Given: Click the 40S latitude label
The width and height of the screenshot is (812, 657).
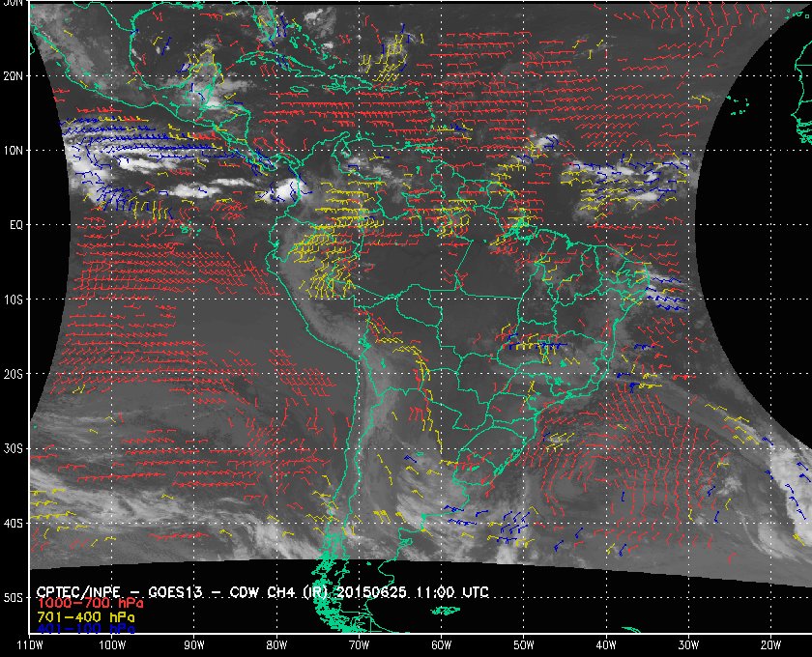Looking at the screenshot, I should point(13,524).
